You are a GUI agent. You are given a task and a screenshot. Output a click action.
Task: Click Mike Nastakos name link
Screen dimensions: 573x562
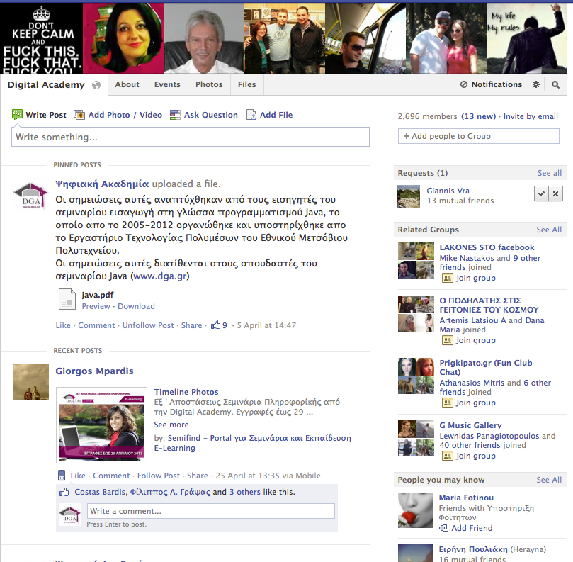[466, 258]
